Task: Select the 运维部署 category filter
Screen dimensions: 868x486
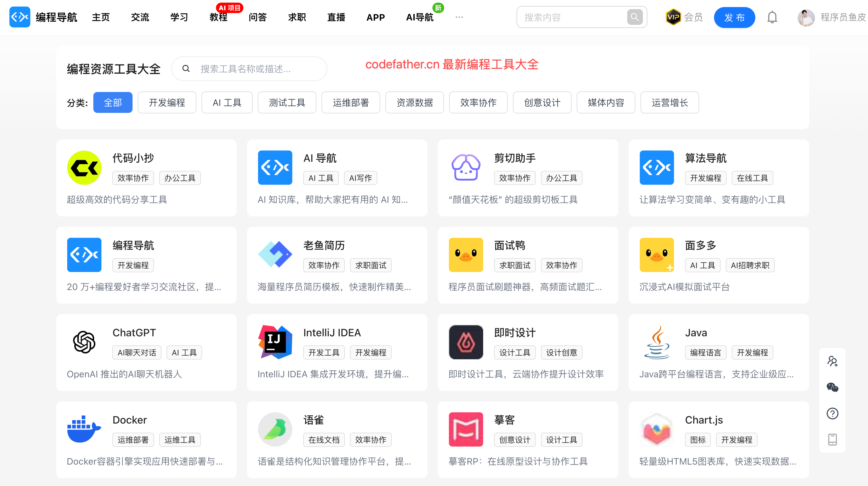Action: tap(350, 102)
